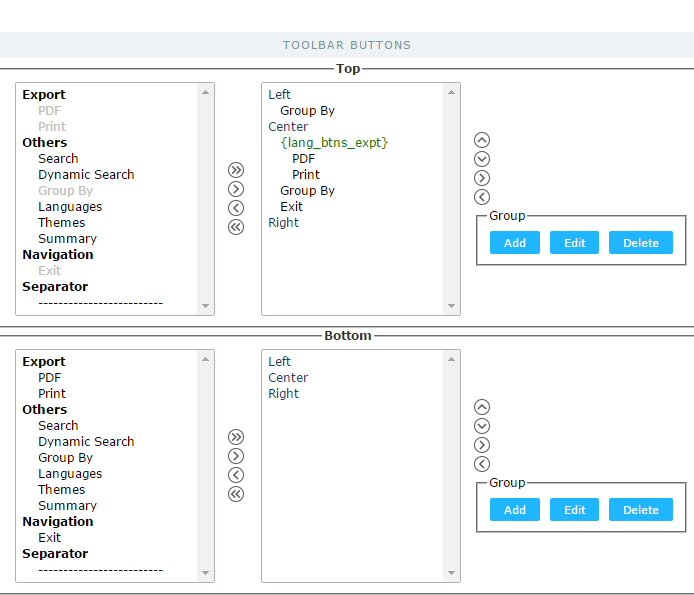Select PDF in Bottom available list
Viewport: 694px width, 595px height.
[49, 378]
